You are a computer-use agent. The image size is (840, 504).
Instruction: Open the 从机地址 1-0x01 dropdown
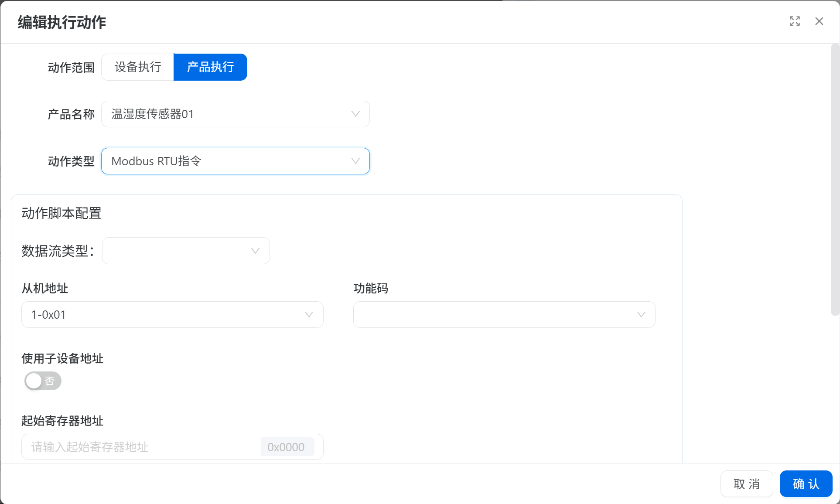[166, 315]
